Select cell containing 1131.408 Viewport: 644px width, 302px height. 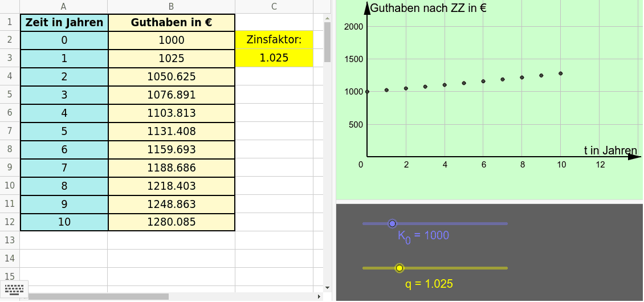pos(172,131)
